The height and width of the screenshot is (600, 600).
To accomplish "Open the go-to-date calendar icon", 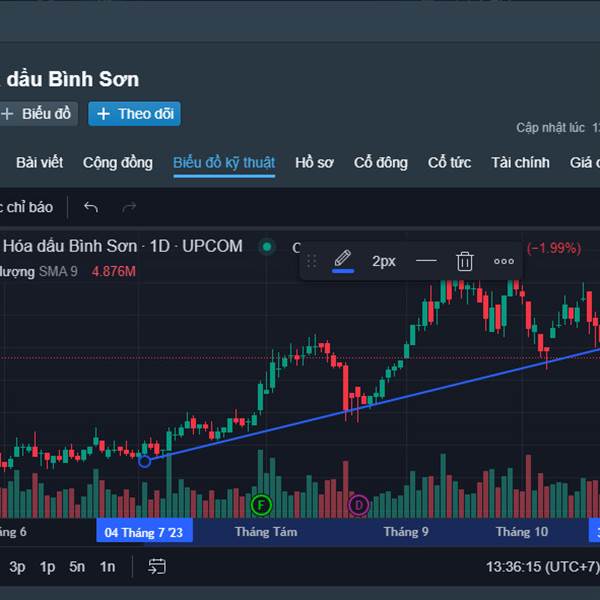I will [x=157, y=567].
